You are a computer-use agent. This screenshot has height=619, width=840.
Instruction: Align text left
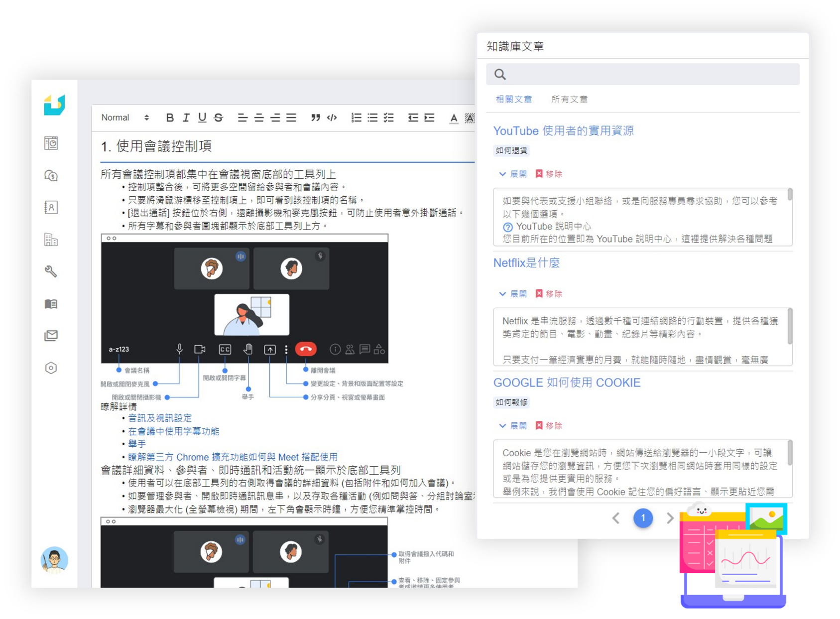click(242, 118)
